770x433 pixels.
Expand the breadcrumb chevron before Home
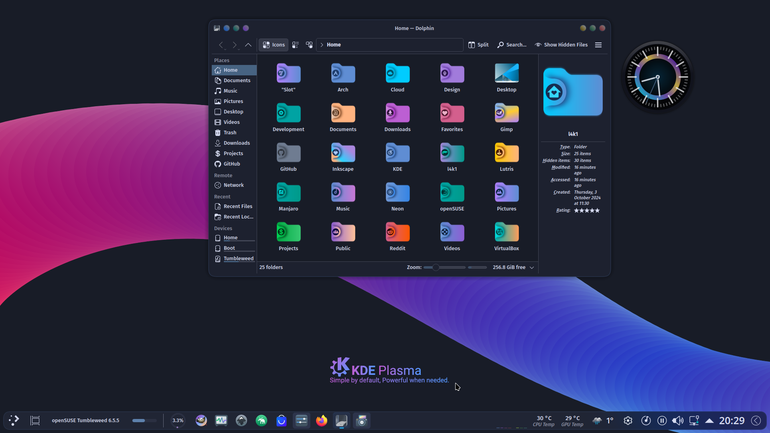322,45
